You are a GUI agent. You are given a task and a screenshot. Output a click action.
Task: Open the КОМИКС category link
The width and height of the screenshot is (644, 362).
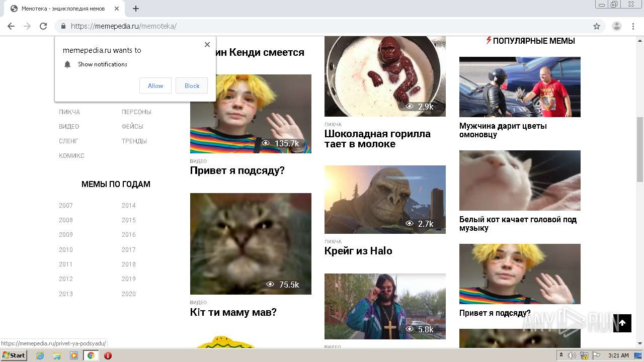(x=71, y=156)
